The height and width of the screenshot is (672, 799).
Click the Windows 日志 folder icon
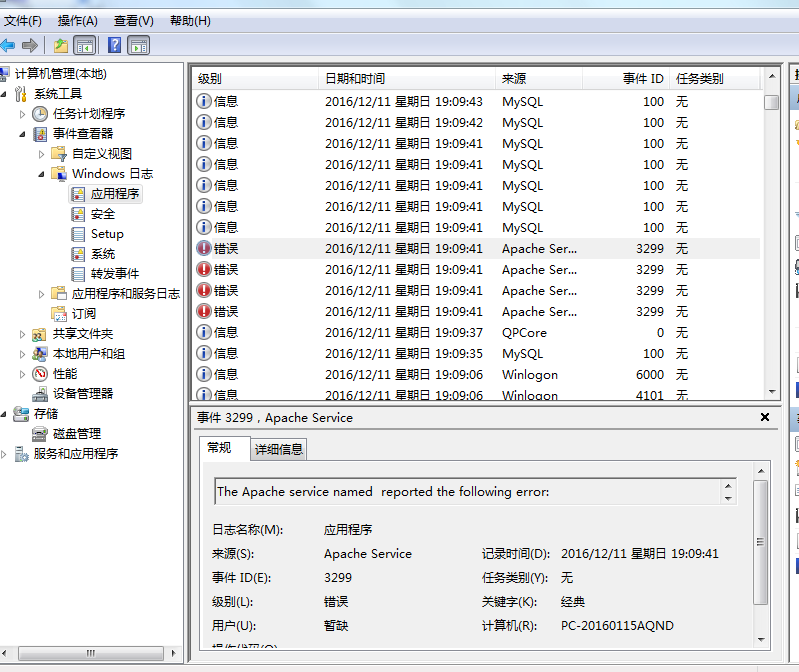pos(59,174)
